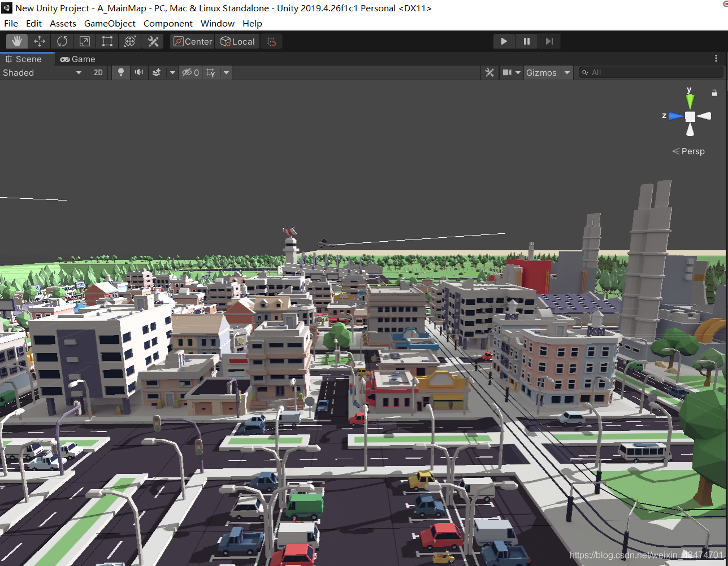The height and width of the screenshot is (566, 728).
Task: Open the Help menu
Action: 252,23
